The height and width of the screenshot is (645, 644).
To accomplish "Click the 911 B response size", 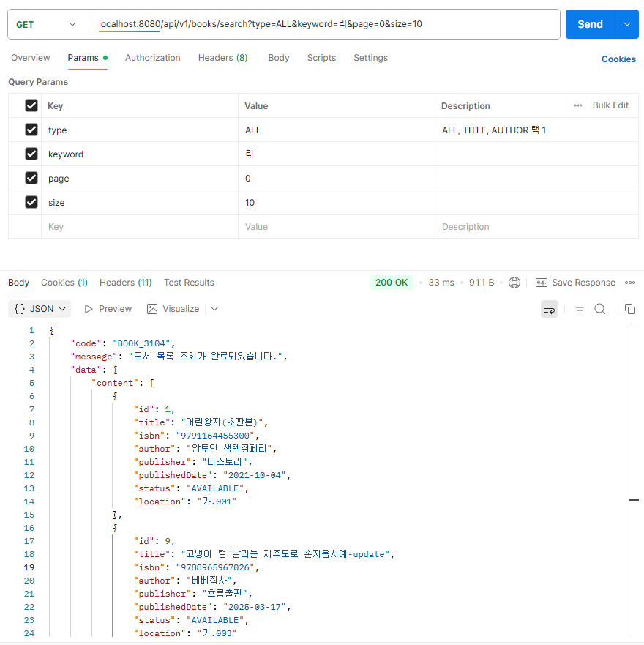I will pyautogui.click(x=481, y=283).
